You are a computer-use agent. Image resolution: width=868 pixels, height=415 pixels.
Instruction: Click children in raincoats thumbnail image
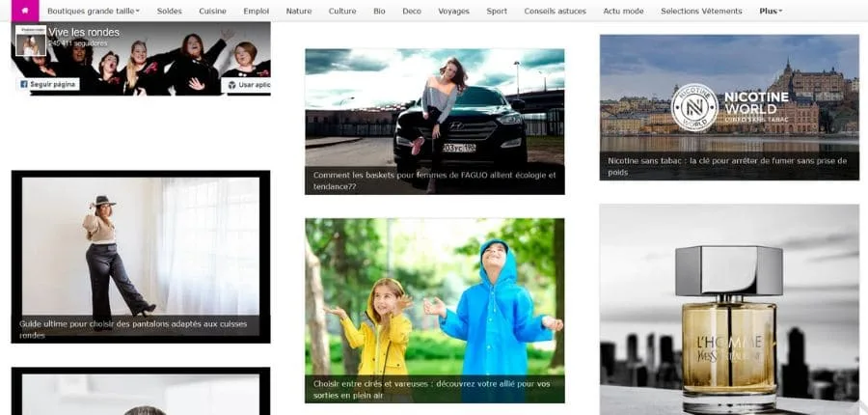pyautogui.click(x=434, y=294)
